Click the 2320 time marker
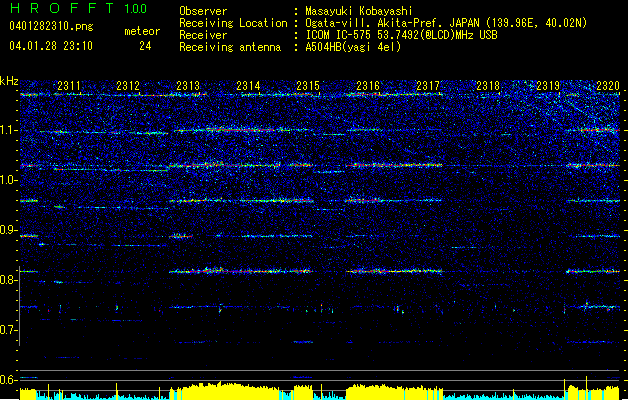 coord(608,86)
